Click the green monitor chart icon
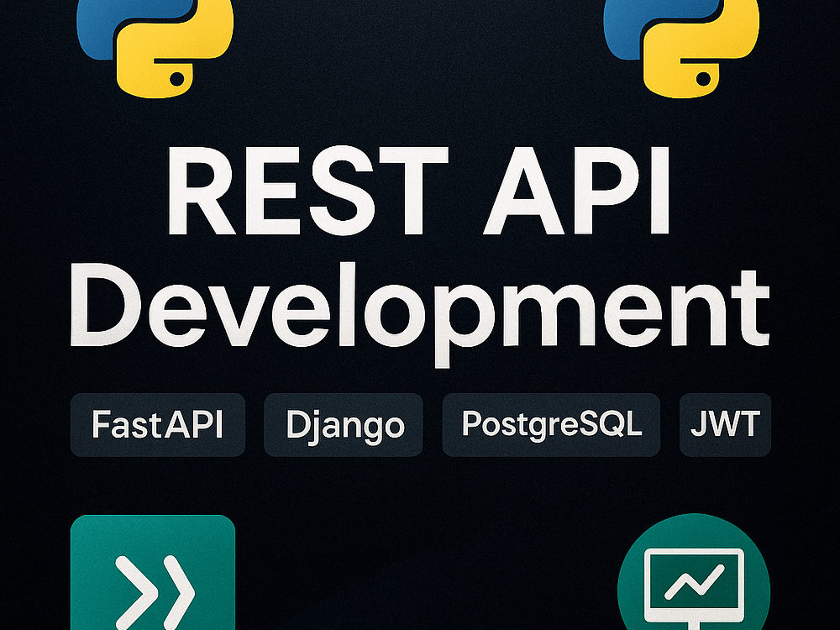Image resolution: width=840 pixels, height=630 pixels. pyautogui.click(x=694, y=572)
